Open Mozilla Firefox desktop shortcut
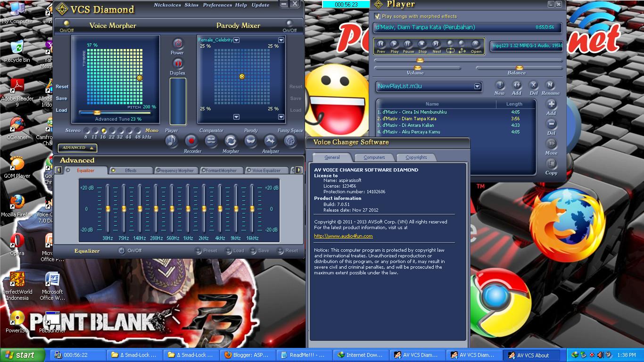Image resolution: width=644 pixels, height=362 pixels. coord(17,206)
